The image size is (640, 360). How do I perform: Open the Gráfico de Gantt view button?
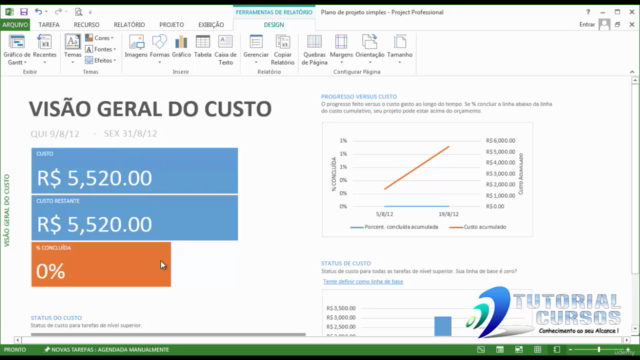(17, 50)
